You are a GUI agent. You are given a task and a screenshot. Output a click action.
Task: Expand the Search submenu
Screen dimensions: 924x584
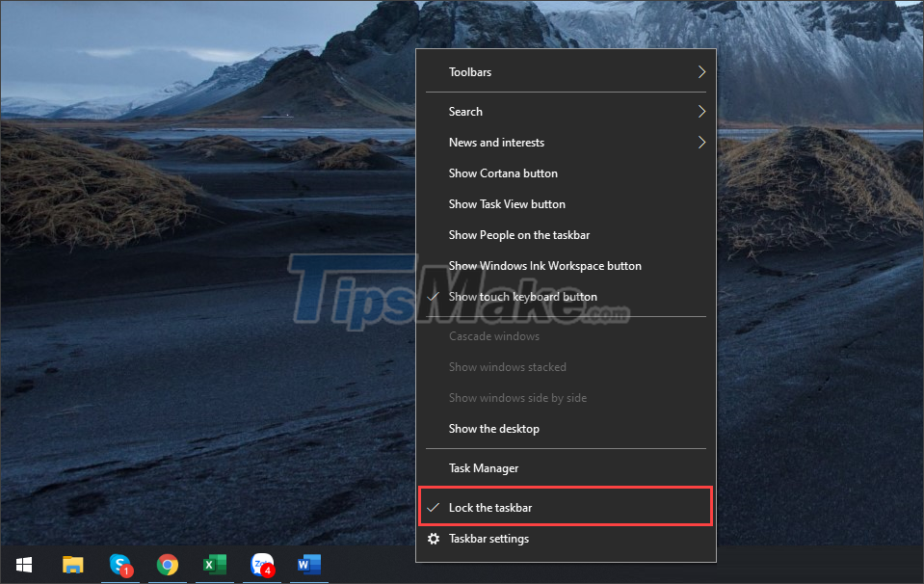click(x=566, y=112)
